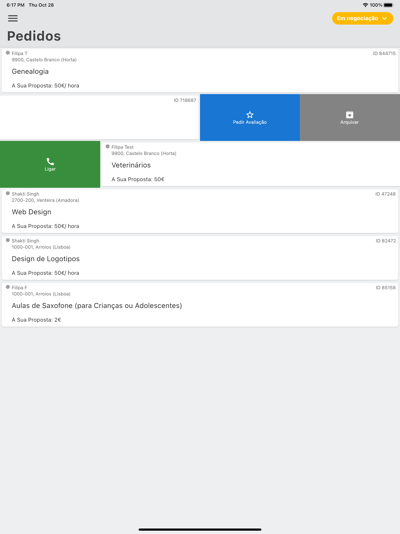
Task: Open the Aulas de Saxofone request
Action: (200, 305)
